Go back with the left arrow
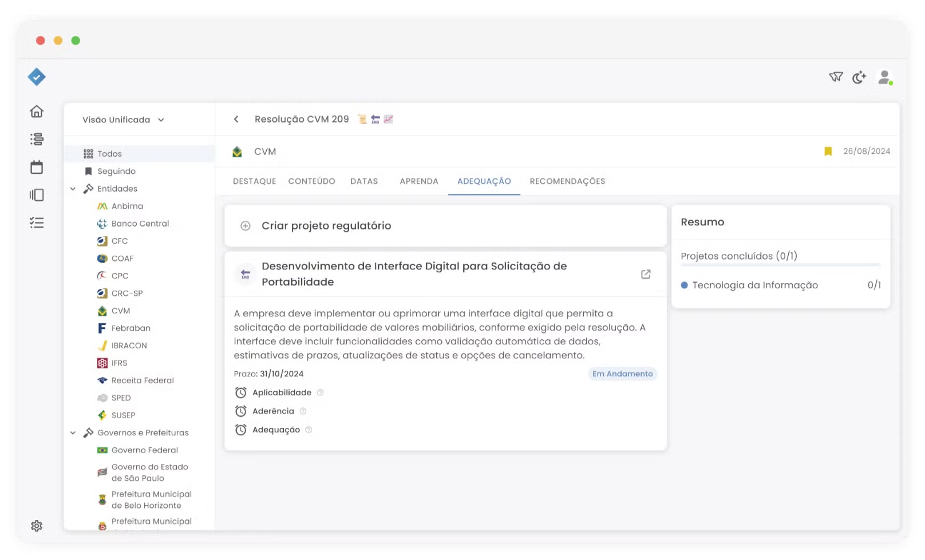 (236, 119)
